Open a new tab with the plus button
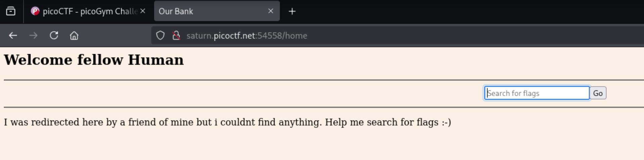This screenshot has width=644, height=160. pyautogui.click(x=292, y=11)
